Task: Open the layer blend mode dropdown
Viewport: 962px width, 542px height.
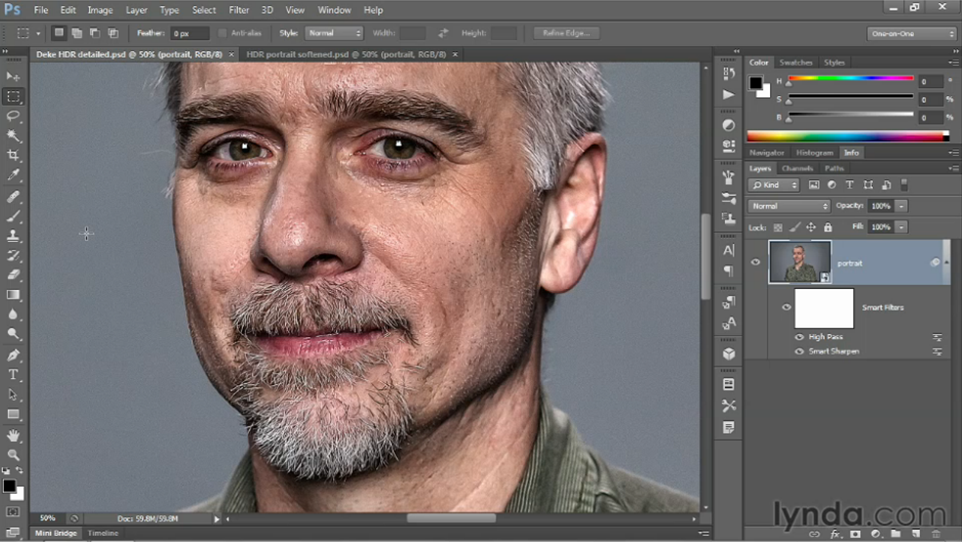Action: 788,206
